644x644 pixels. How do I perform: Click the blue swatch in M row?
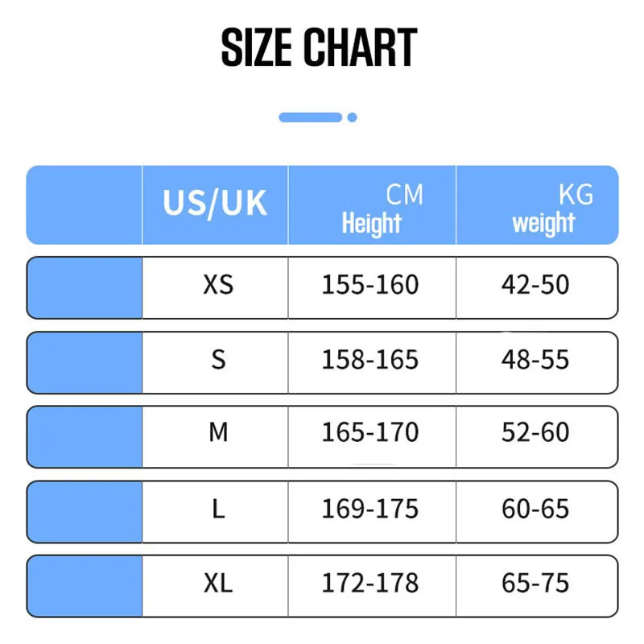point(85,436)
